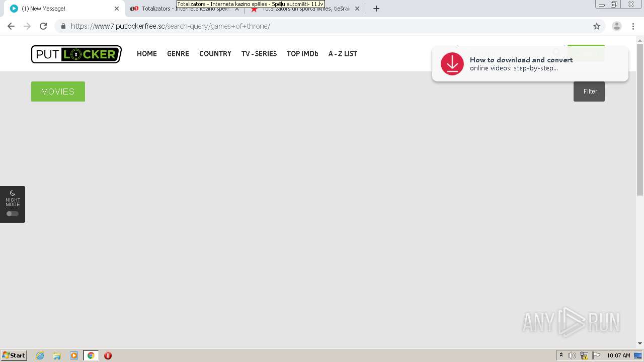Image resolution: width=644 pixels, height=362 pixels.
Task: Switch to the Totalizators kazino tab
Action: pyautogui.click(x=184, y=9)
